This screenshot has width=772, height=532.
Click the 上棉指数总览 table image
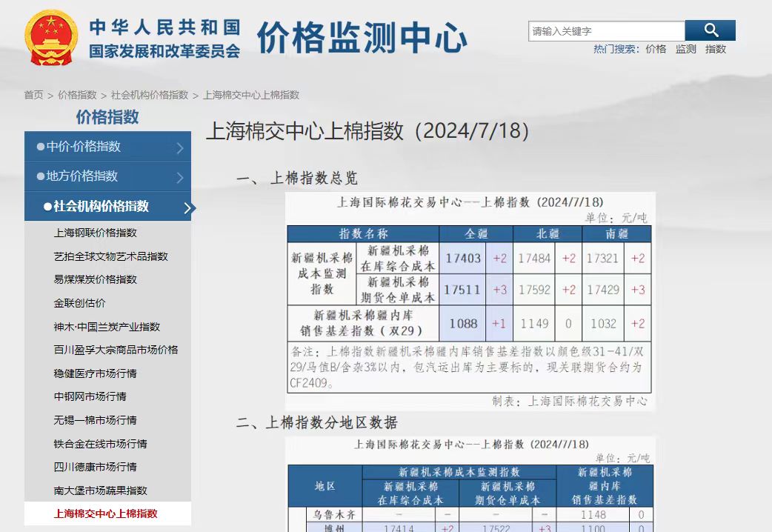pos(470,302)
